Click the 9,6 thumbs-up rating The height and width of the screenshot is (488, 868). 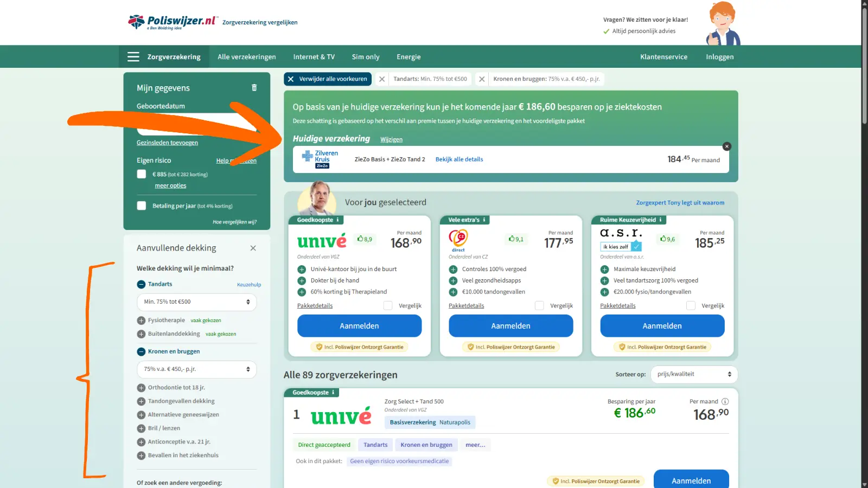(667, 239)
